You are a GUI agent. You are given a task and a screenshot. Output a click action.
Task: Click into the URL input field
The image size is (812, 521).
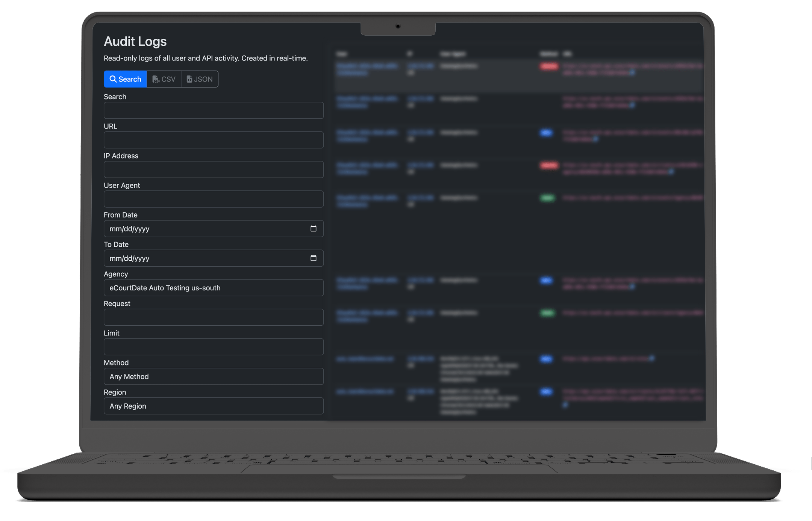(213, 140)
